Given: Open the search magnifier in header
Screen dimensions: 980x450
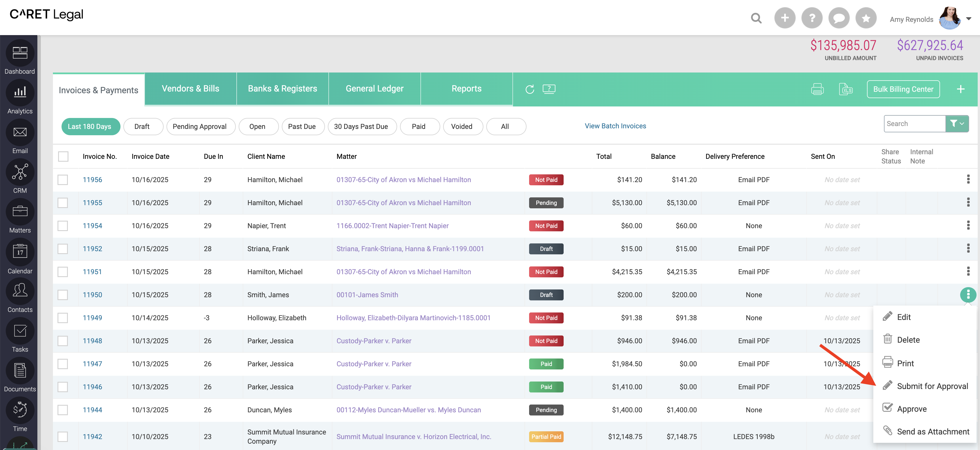Looking at the screenshot, I should point(756,18).
